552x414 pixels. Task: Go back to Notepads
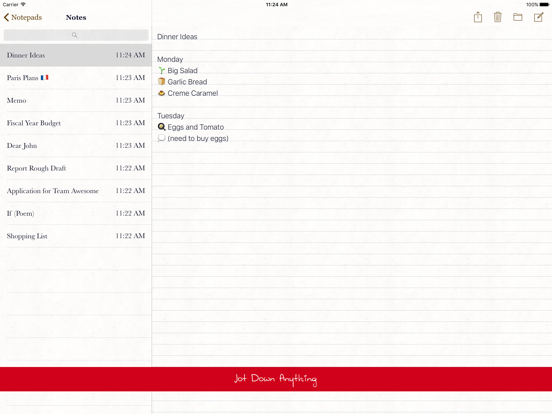[x=23, y=17]
